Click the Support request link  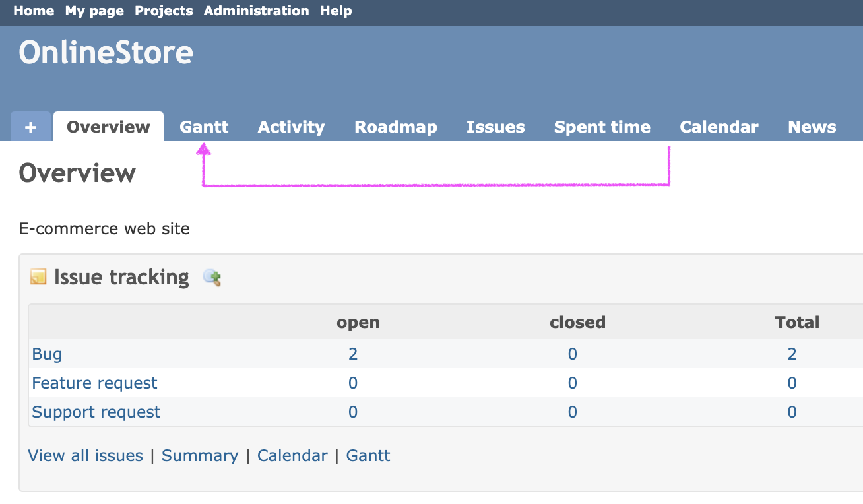96,412
